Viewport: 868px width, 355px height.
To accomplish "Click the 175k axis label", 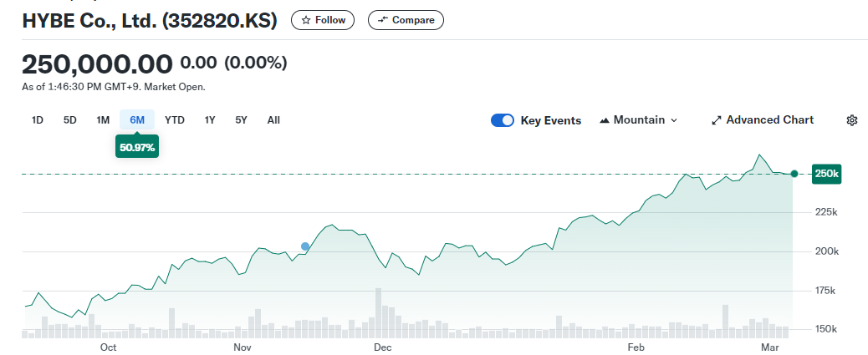I will pos(826,291).
